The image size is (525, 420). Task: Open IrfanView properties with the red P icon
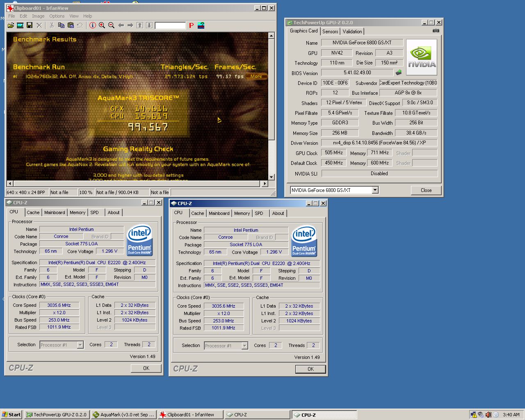pos(191,25)
